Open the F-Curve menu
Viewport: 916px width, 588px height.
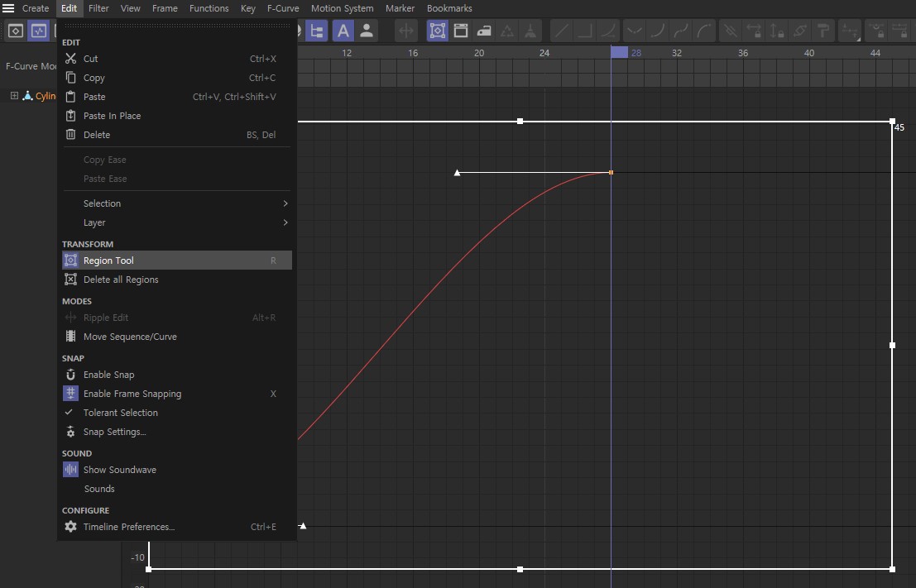[x=283, y=8]
